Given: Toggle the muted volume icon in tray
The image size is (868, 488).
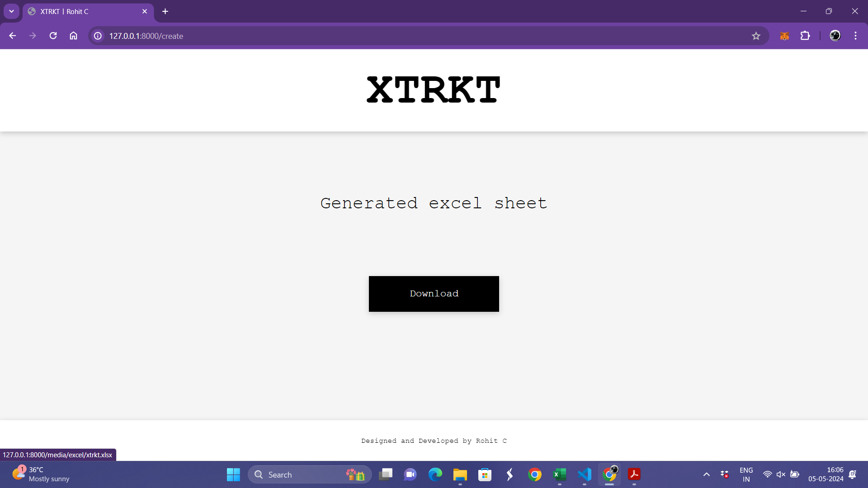Looking at the screenshot, I should pyautogui.click(x=781, y=474).
